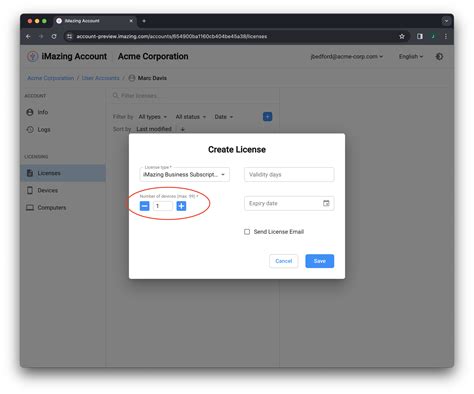
Task: Open the calendar picker icon in Expiry date
Action: coord(326,203)
